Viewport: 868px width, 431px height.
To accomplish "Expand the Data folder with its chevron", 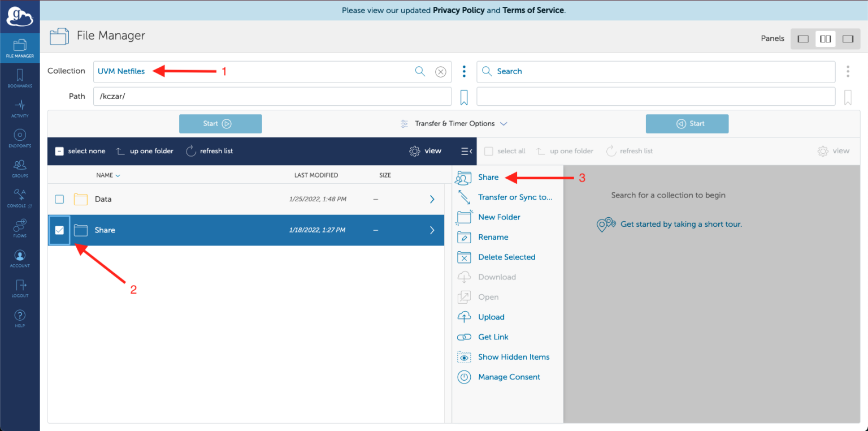I will pos(432,199).
